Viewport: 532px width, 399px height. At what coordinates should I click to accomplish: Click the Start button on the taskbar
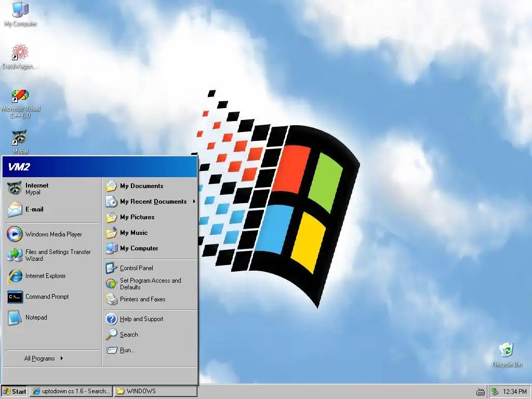tap(14, 392)
